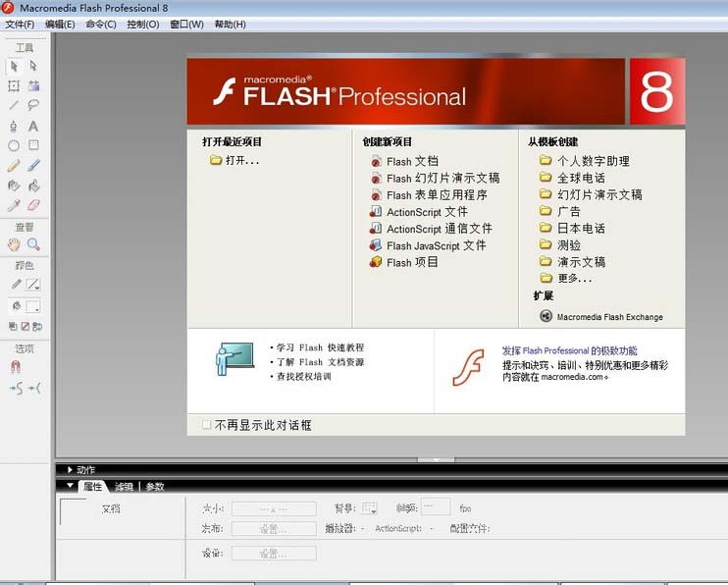The image size is (728, 585).
Task: Create a new Flash 文档
Action: 404,161
